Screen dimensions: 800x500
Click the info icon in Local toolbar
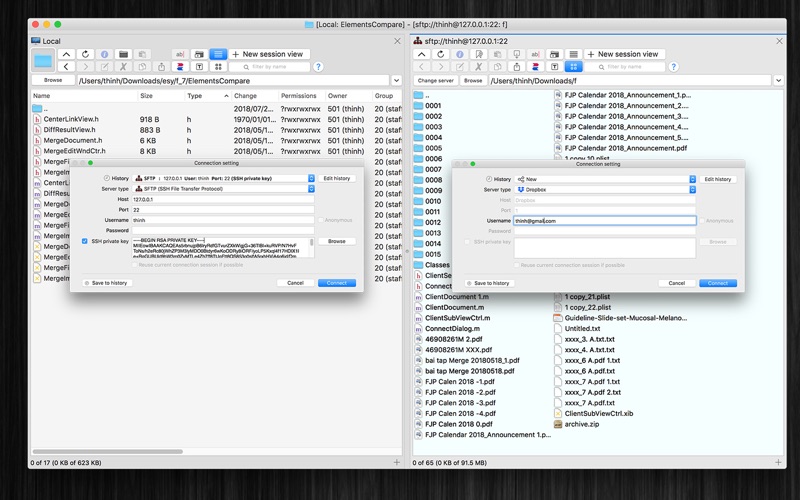[x=104, y=54]
